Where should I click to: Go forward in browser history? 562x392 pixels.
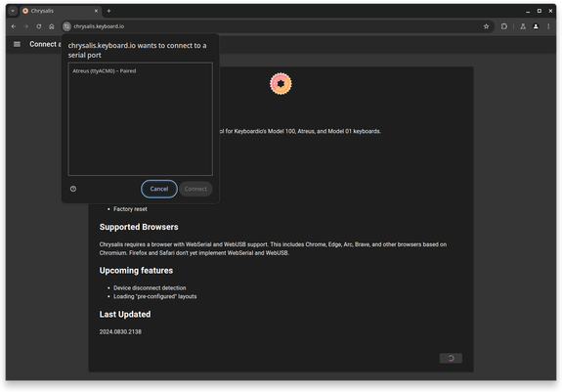pos(26,26)
